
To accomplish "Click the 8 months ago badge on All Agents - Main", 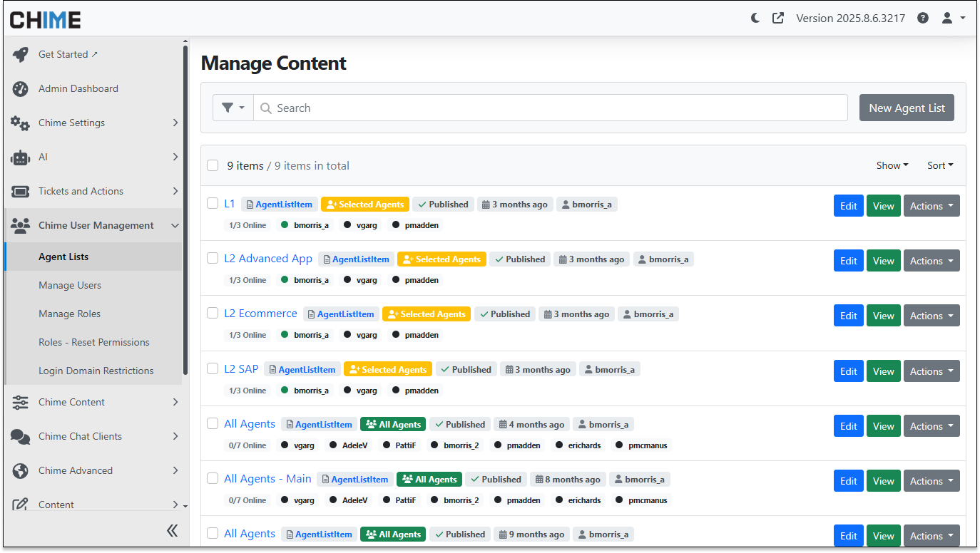I will tap(568, 480).
